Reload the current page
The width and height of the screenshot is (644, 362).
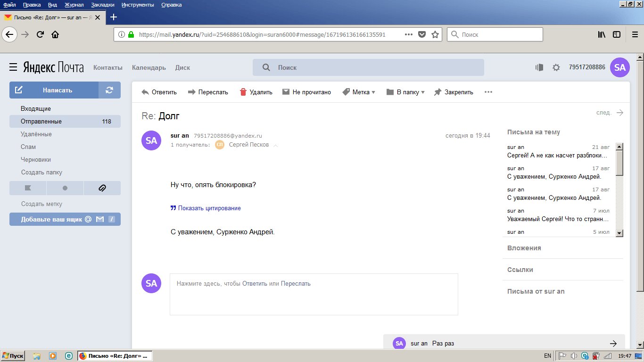(41, 34)
